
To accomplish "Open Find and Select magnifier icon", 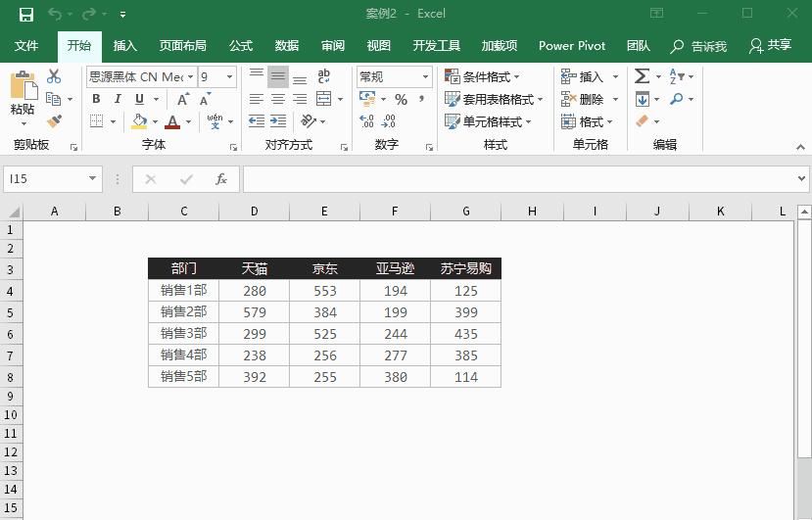I will pyautogui.click(x=676, y=98).
